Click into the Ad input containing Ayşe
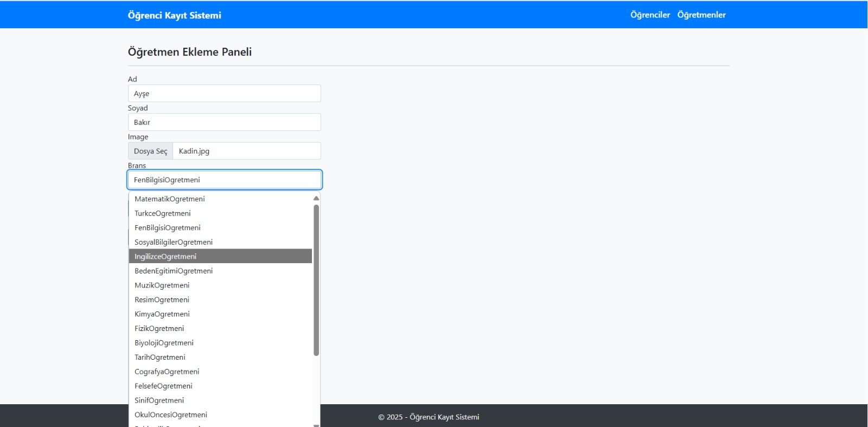 pos(224,93)
